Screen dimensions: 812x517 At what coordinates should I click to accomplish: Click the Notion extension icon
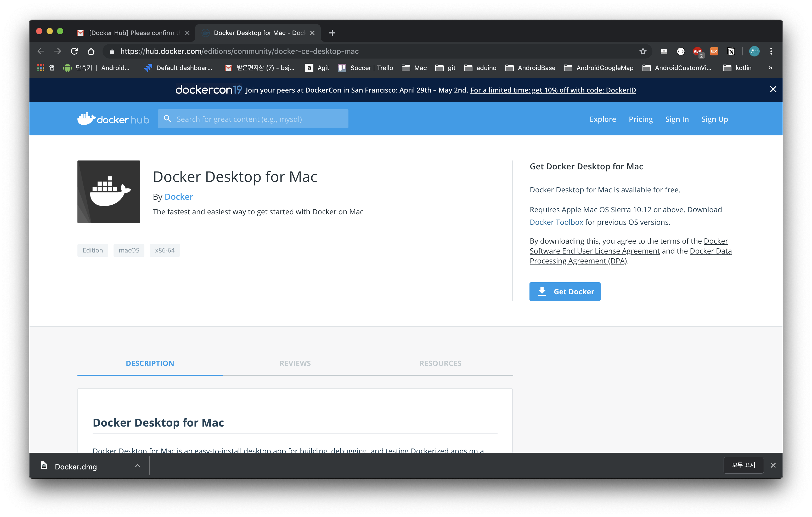coord(731,51)
